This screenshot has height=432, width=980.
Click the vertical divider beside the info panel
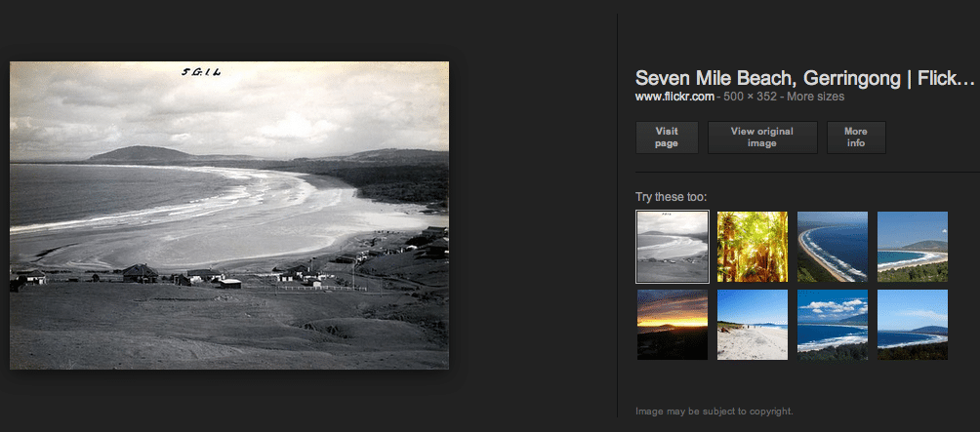pyautogui.click(x=618, y=216)
